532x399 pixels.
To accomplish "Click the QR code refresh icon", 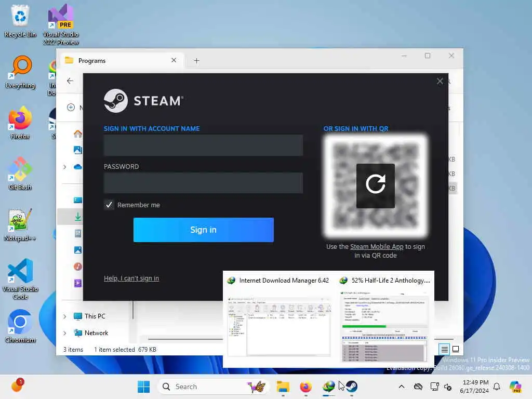I will (375, 185).
